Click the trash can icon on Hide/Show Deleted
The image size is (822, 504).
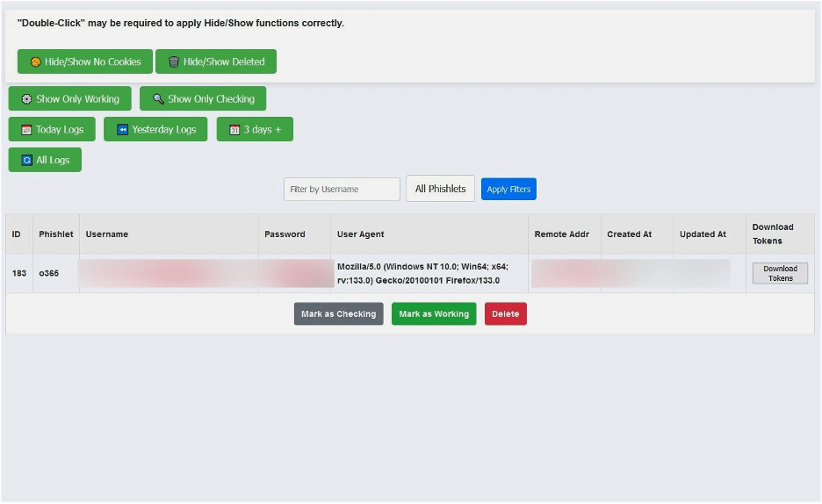[174, 62]
